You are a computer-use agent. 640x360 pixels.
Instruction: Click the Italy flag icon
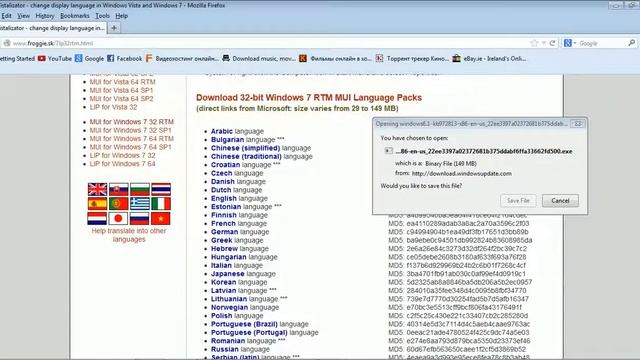pos(161,204)
